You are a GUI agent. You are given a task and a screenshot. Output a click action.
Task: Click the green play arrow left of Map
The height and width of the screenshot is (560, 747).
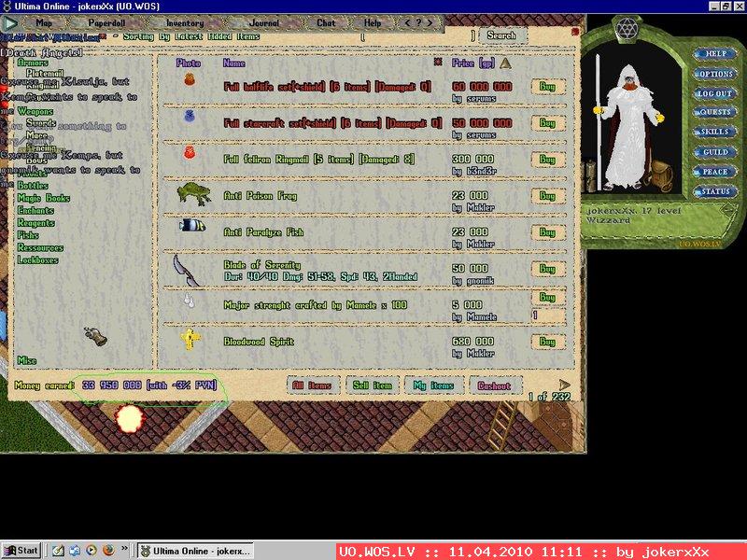[9, 22]
